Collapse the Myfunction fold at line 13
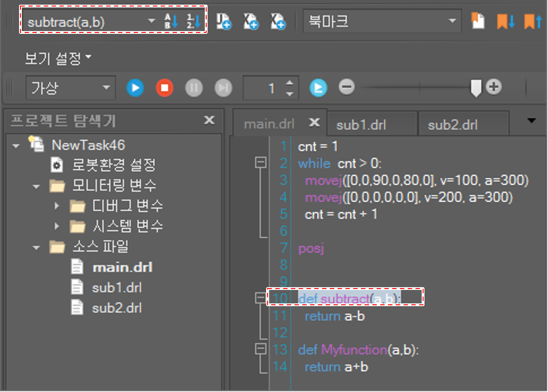Screen dimensions: 548x392 [261, 349]
